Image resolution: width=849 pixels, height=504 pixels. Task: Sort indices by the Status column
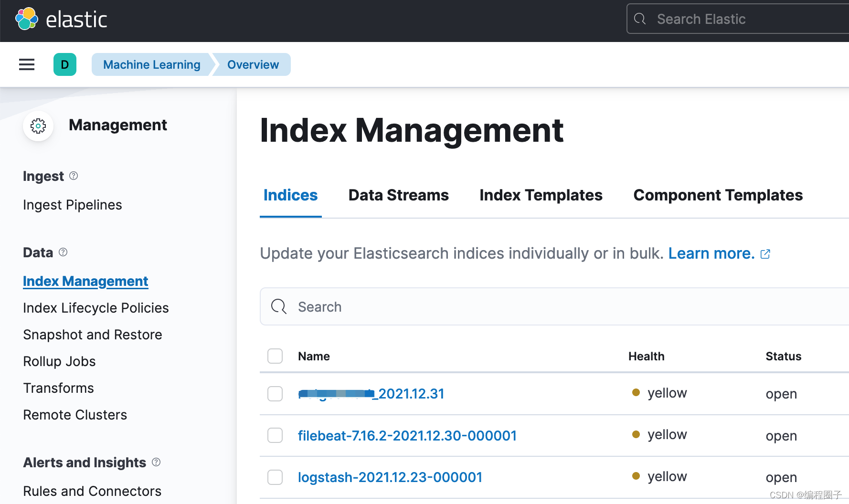[784, 357]
